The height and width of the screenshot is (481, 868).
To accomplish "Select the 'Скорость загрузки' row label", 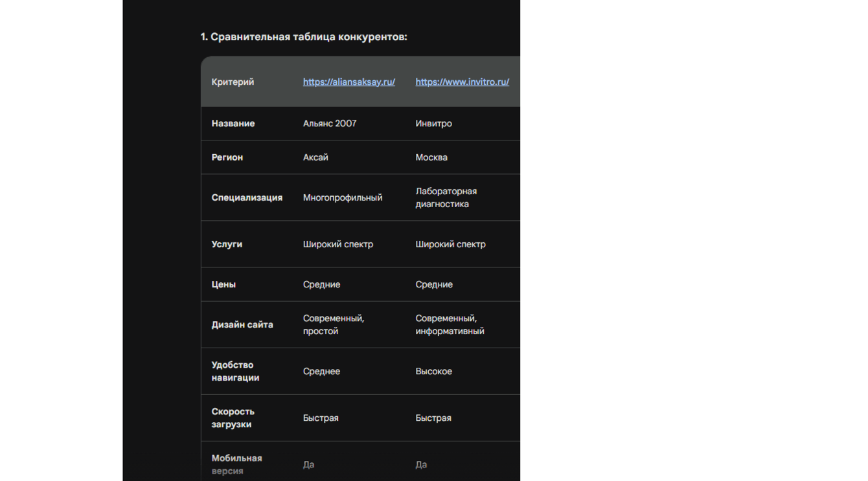I will [x=233, y=418].
